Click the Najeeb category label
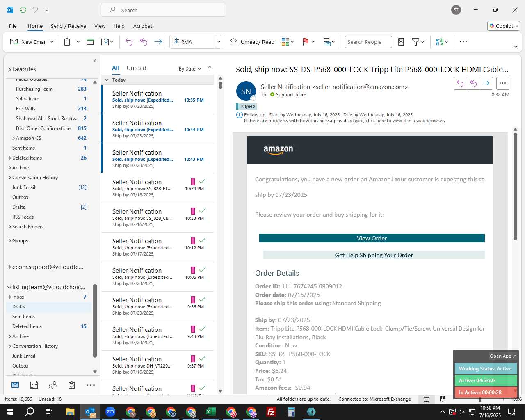Image resolution: width=525 pixels, height=420 pixels. (246, 106)
